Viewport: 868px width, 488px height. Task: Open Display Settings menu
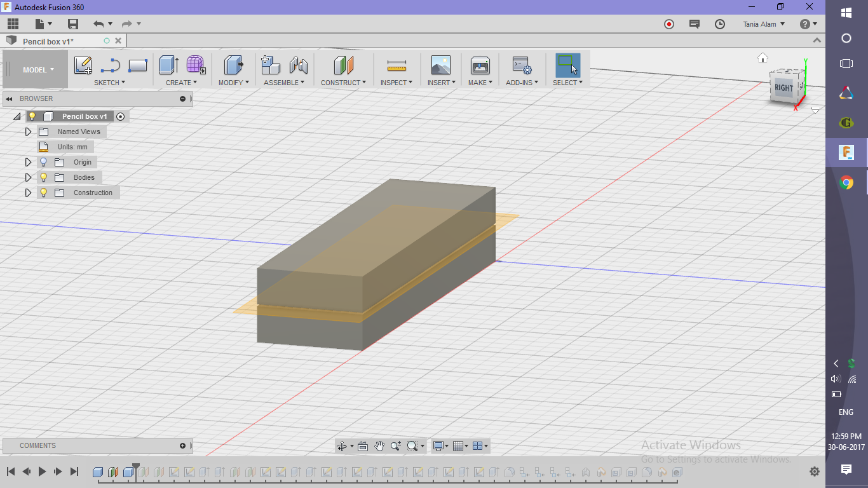coord(440,446)
